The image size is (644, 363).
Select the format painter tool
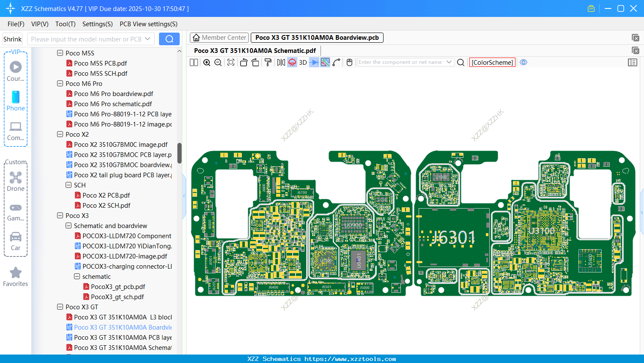268,62
